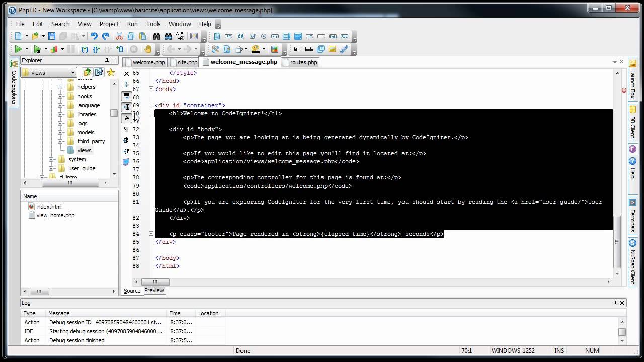The width and height of the screenshot is (644, 362).
Task: Click the settings wrench-and-screwdriver icon
Action: tap(215, 49)
